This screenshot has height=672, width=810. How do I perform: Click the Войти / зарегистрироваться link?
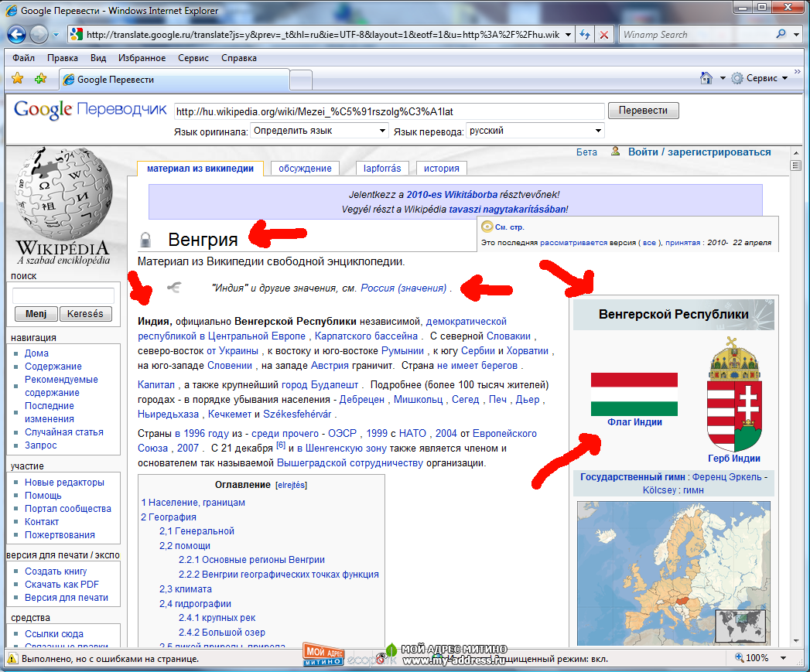click(x=699, y=152)
